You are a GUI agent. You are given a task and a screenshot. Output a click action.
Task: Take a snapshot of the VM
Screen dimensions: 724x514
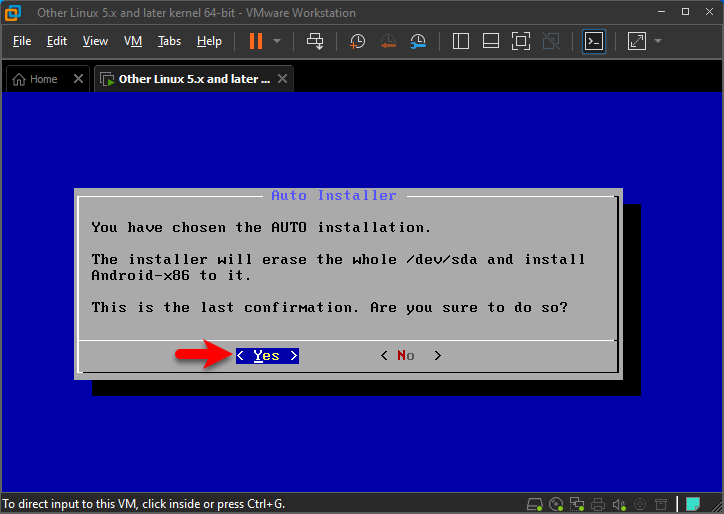(x=357, y=41)
